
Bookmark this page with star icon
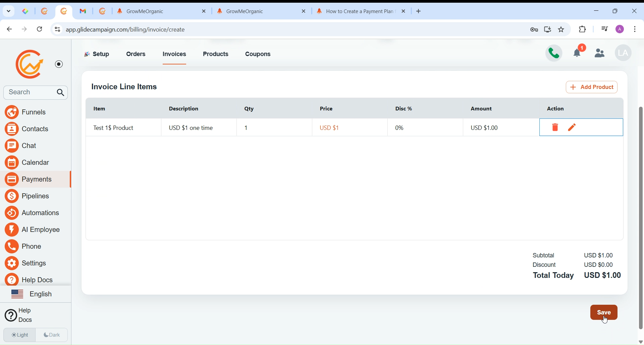(561, 30)
